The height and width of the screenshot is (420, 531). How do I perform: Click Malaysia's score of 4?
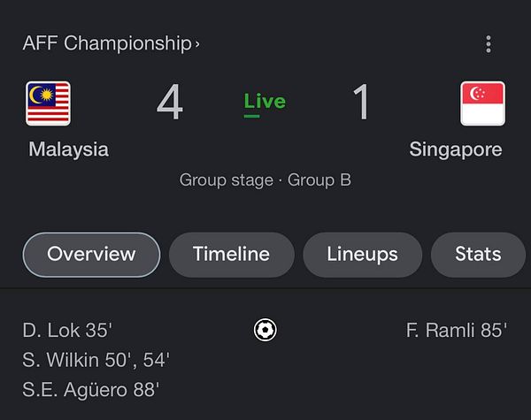169,103
